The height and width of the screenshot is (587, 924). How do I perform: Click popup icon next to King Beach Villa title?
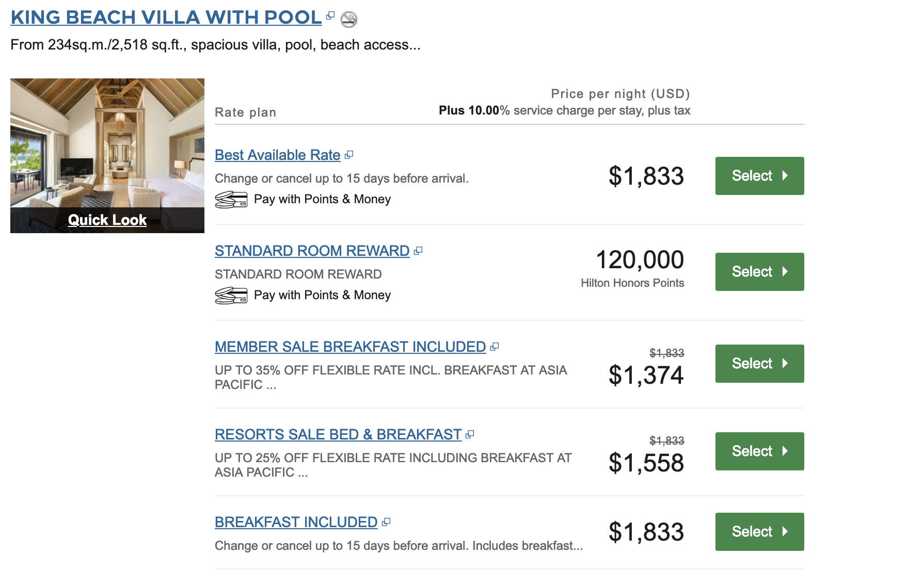330,16
